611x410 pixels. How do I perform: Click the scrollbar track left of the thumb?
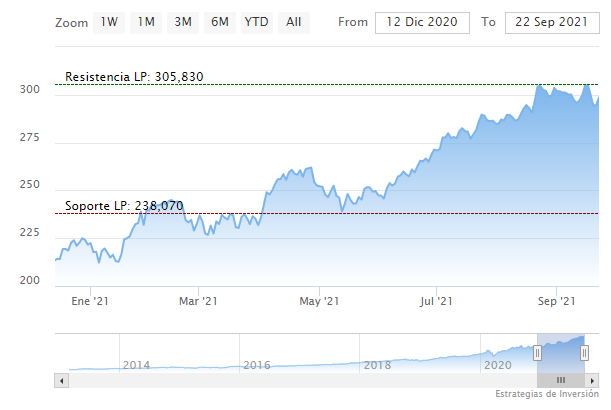point(300,380)
